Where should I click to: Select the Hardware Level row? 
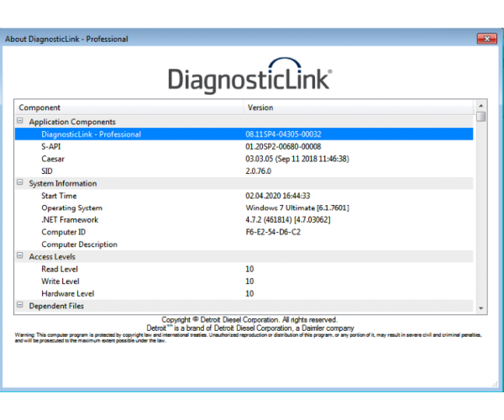point(244,293)
